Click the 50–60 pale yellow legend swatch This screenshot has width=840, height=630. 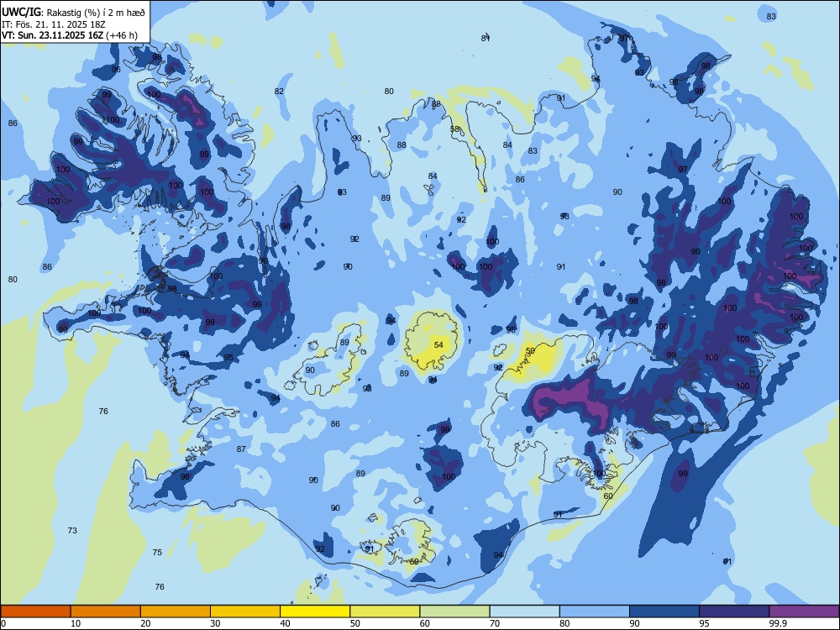pyautogui.click(x=386, y=612)
